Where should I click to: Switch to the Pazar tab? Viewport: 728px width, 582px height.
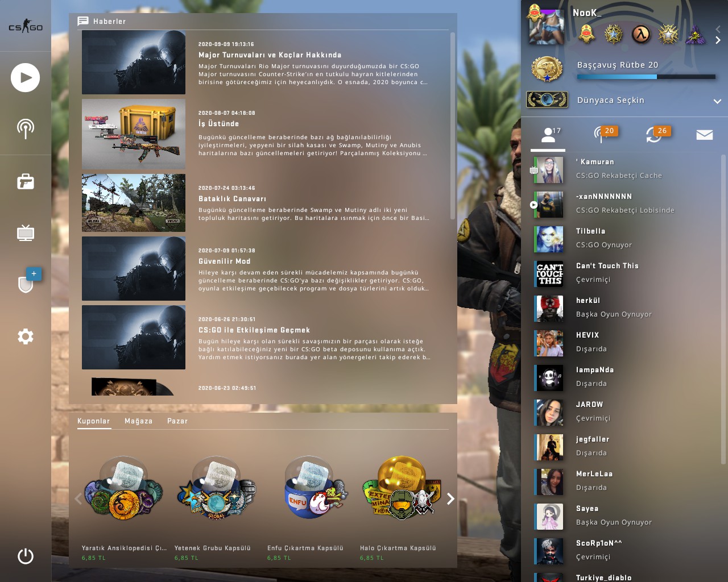(177, 421)
